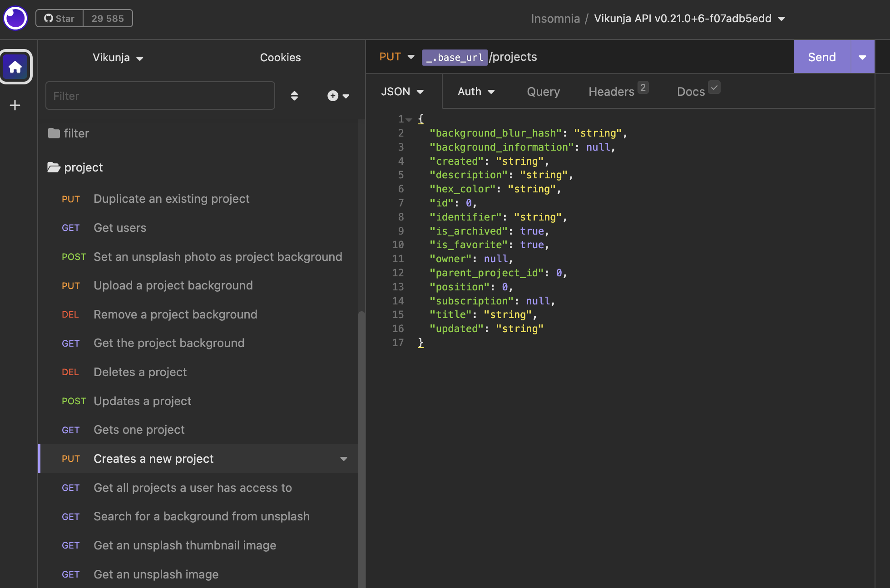Click the Docs checkmark badge
890x588 pixels.
[714, 87]
